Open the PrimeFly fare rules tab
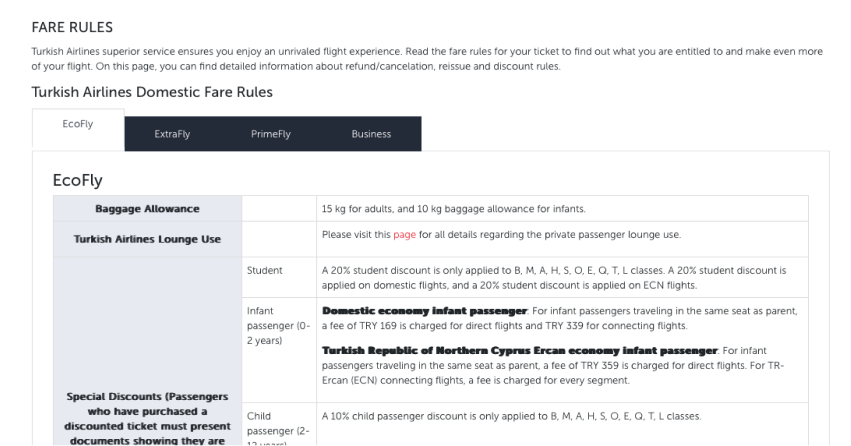This screenshot has height=446, width=851. 271,134
